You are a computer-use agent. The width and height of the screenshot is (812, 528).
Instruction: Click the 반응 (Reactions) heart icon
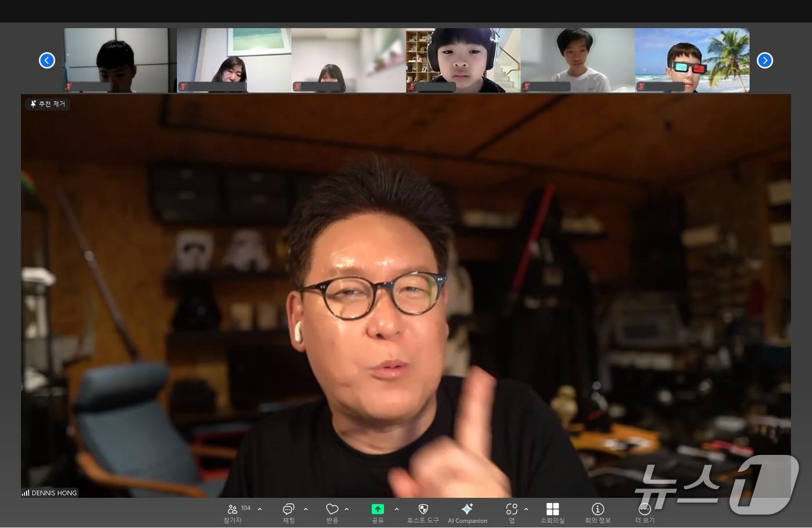point(332,509)
